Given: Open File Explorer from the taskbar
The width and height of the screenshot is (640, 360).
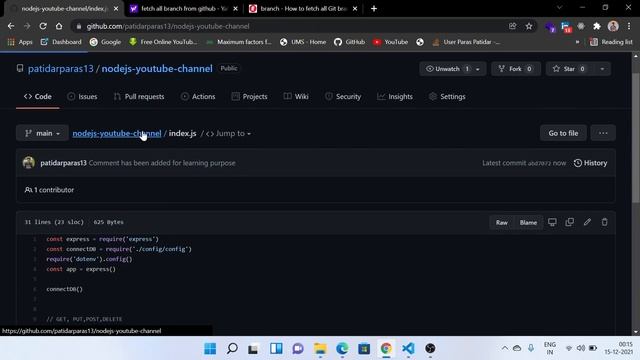Looking at the screenshot, I should coord(320,349).
